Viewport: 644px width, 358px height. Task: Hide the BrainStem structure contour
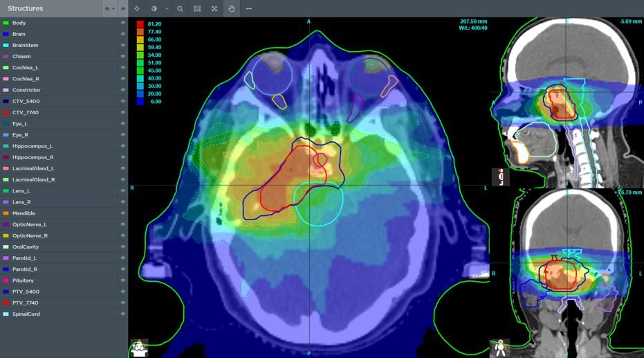123,45
